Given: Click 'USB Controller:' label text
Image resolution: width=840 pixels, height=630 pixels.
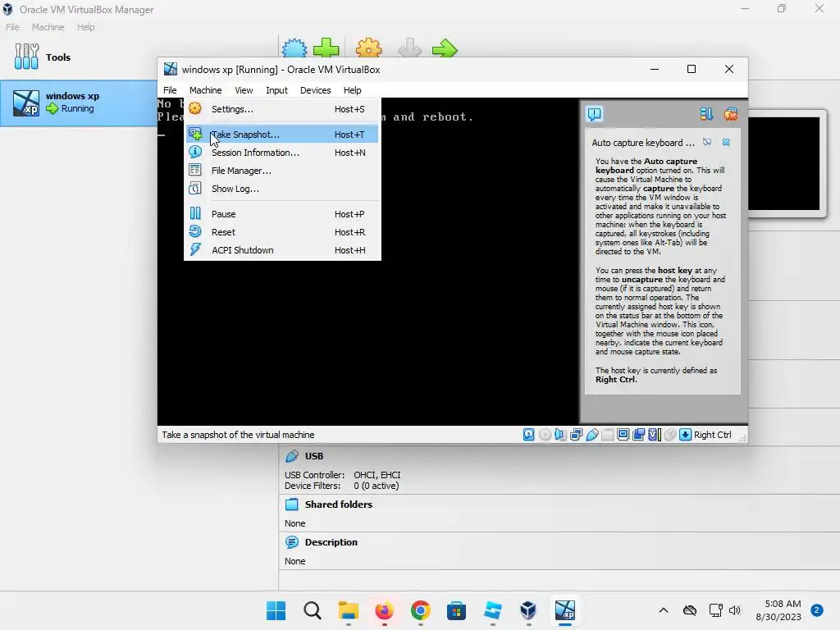Looking at the screenshot, I should pos(314,475).
